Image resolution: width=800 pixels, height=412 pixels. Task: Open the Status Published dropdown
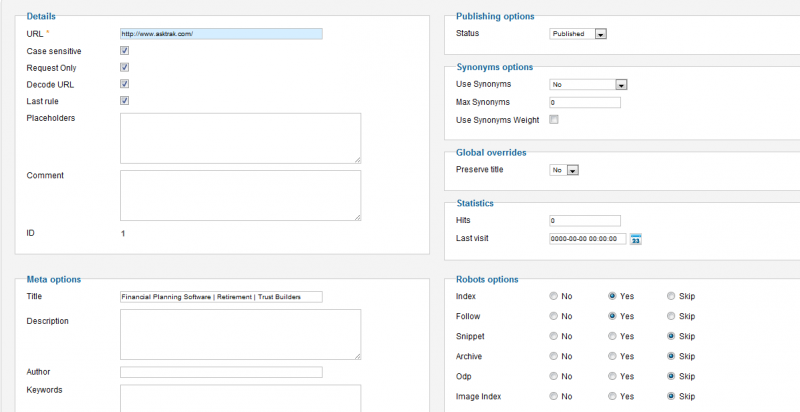point(578,34)
